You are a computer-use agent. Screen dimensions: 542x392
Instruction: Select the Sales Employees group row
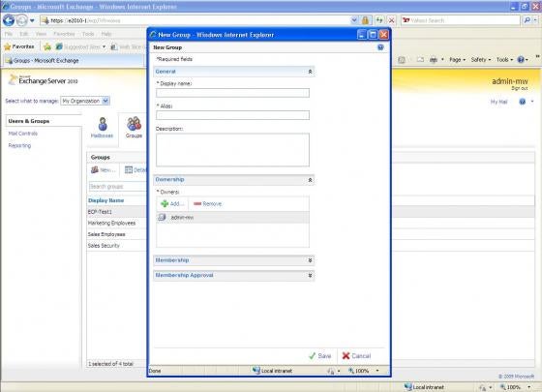coord(117,234)
